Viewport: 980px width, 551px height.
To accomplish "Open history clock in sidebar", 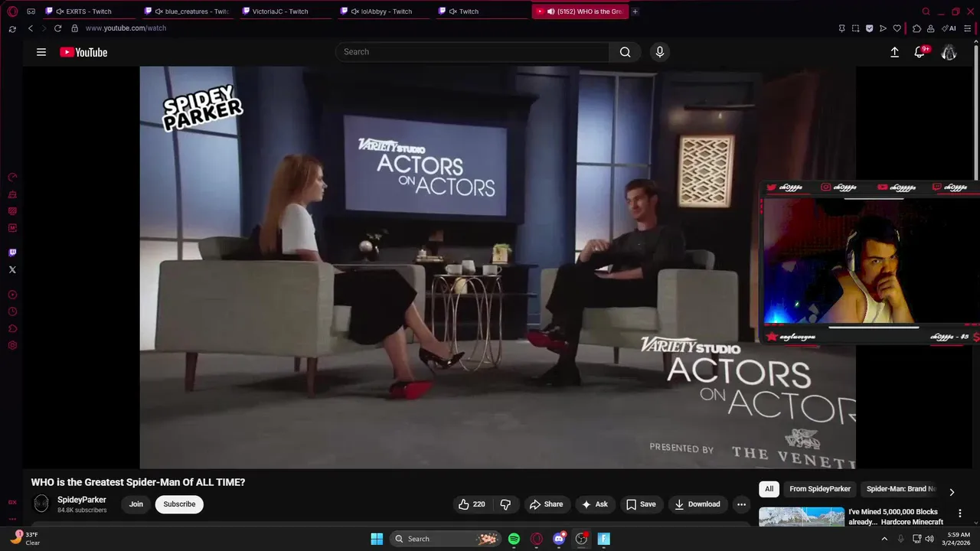I will tap(12, 311).
